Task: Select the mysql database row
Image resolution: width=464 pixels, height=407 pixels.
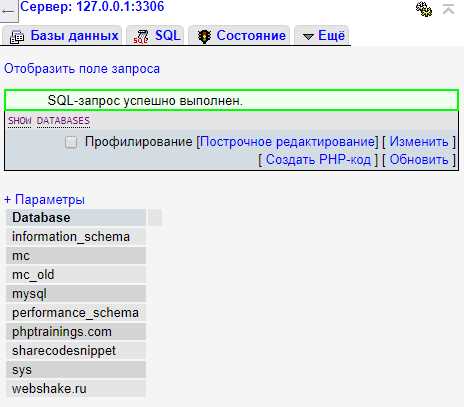Action: coord(76,294)
